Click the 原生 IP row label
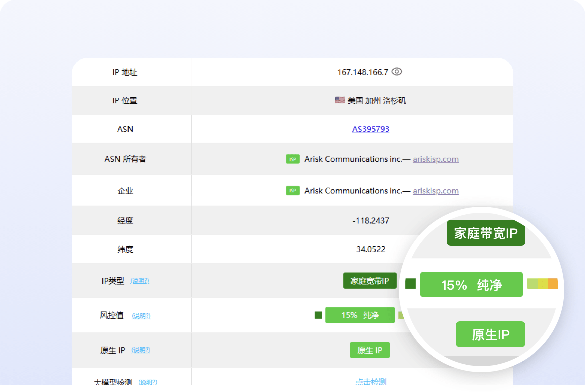Viewport: 585px width, 392px height. [113, 350]
